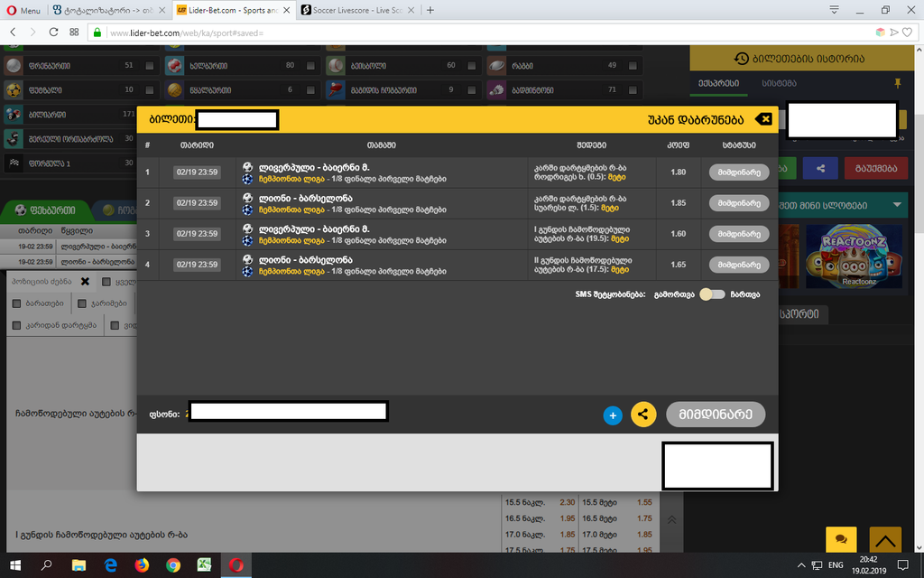The width and height of the screenshot is (924, 578).
Task: Collapse odds section with double chevron up
Action: click(x=671, y=519)
